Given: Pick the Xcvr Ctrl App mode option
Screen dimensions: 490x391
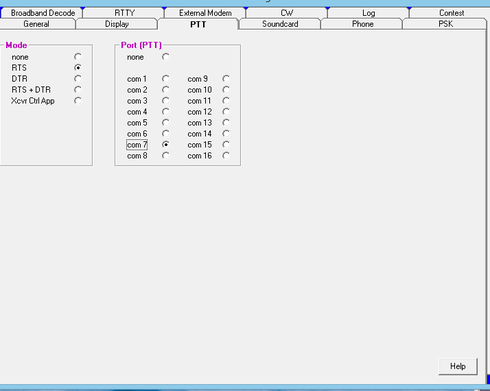Looking at the screenshot, I should (78, 101).
